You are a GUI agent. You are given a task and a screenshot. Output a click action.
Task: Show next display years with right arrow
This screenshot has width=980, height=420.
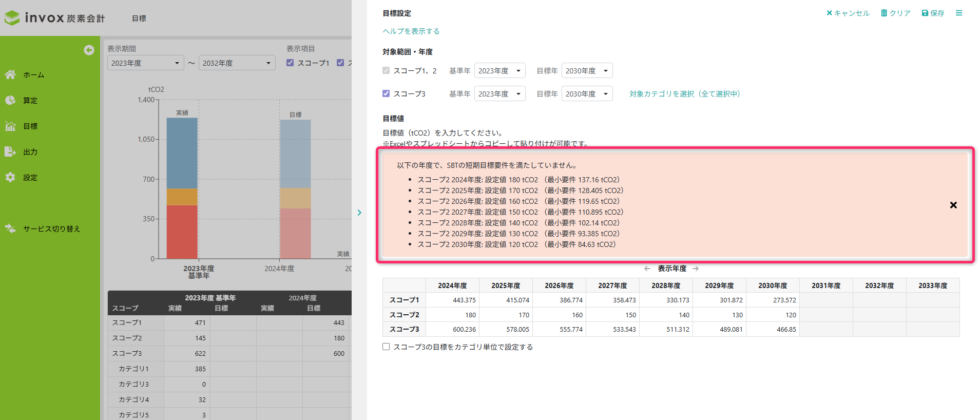coord(696,269)
